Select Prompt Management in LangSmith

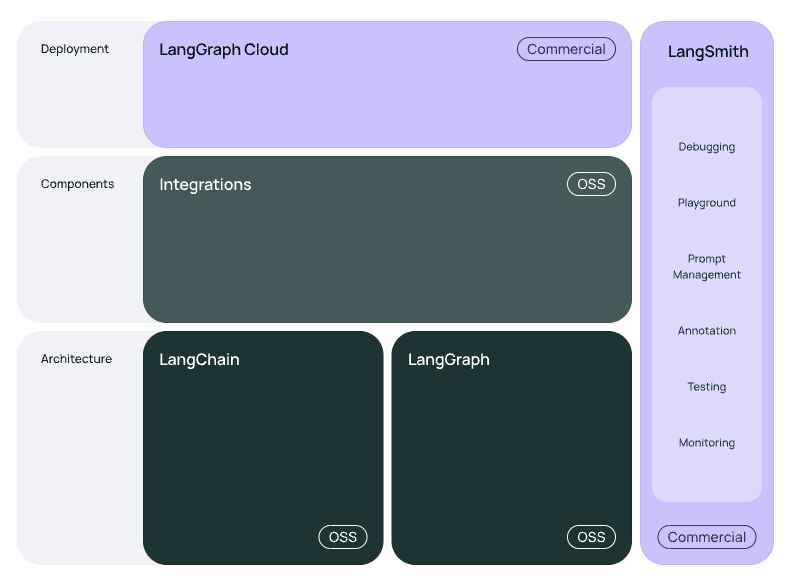click(x=706, y=267)
